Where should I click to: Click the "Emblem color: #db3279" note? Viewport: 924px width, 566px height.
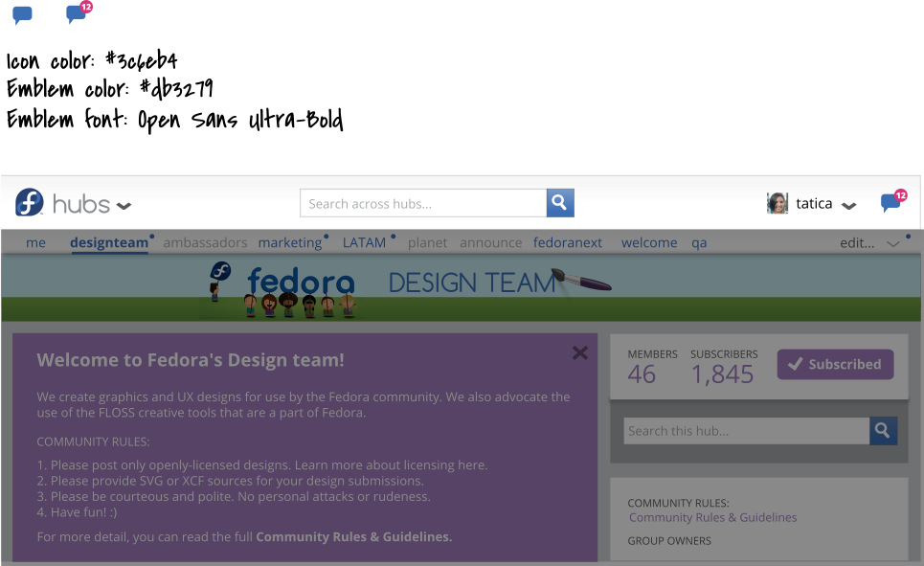click(109, 89)
